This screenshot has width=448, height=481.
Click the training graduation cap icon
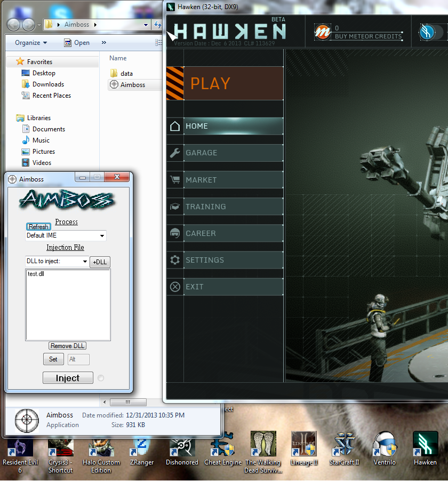tap(175, 207)
